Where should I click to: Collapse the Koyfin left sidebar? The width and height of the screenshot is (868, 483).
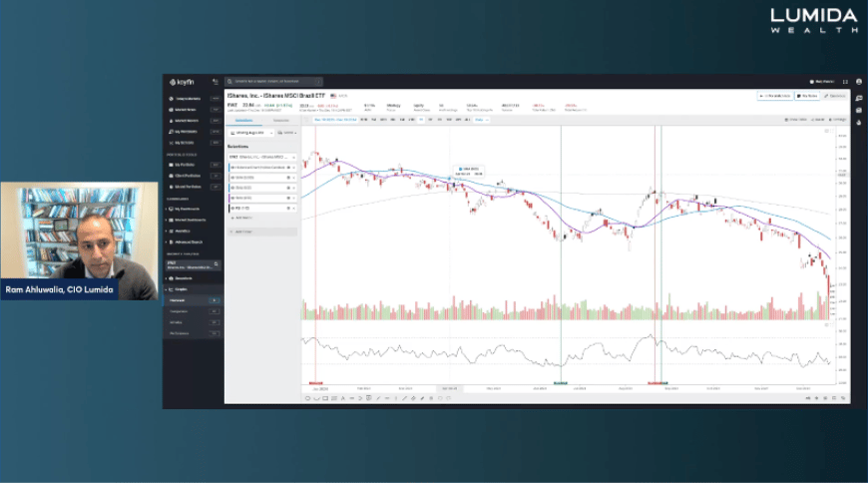[x=216, y=82]
